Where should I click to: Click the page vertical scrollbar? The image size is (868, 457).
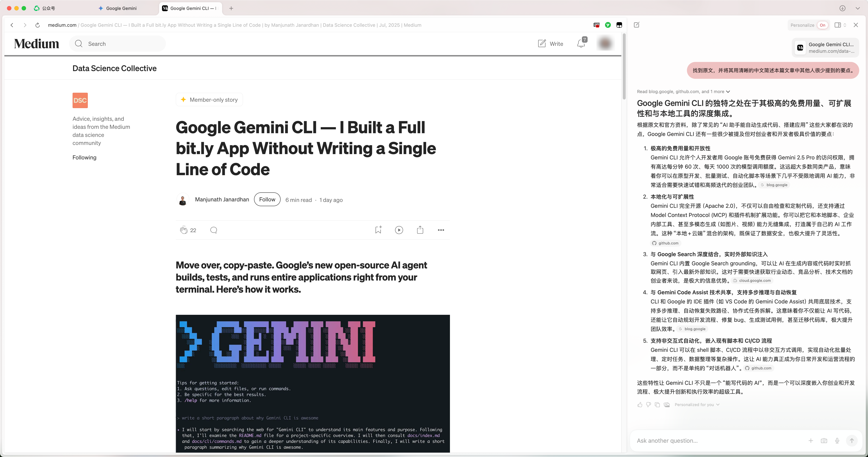click(x=624, y=67)
